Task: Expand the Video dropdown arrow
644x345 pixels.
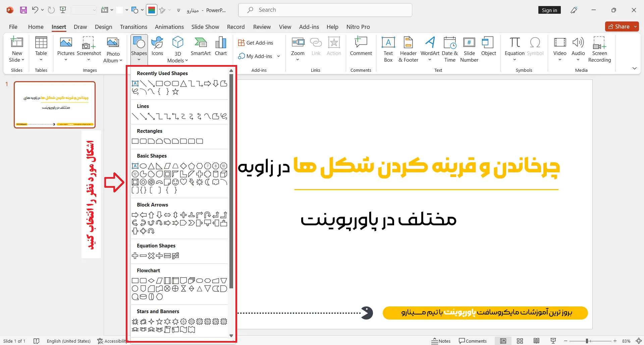Action: click(560, 60)
